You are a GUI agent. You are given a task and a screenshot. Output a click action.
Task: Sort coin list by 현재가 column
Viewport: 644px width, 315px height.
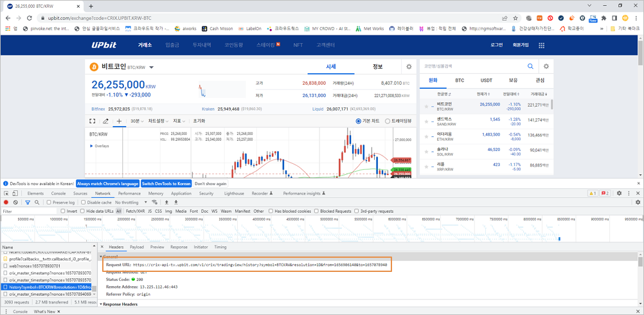click(483, 94)
